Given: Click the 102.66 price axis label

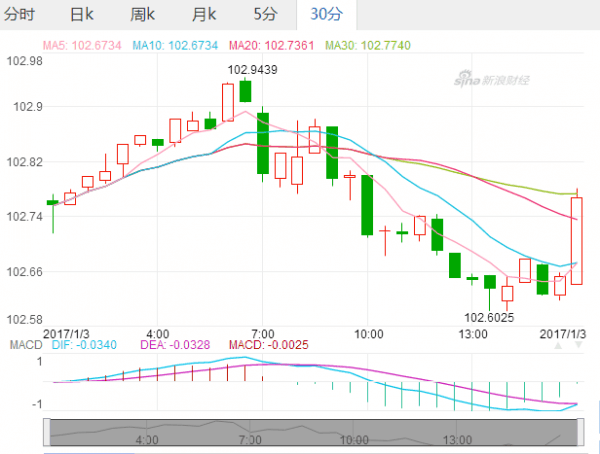Looking at the screenshot, I should coord(25,272).
